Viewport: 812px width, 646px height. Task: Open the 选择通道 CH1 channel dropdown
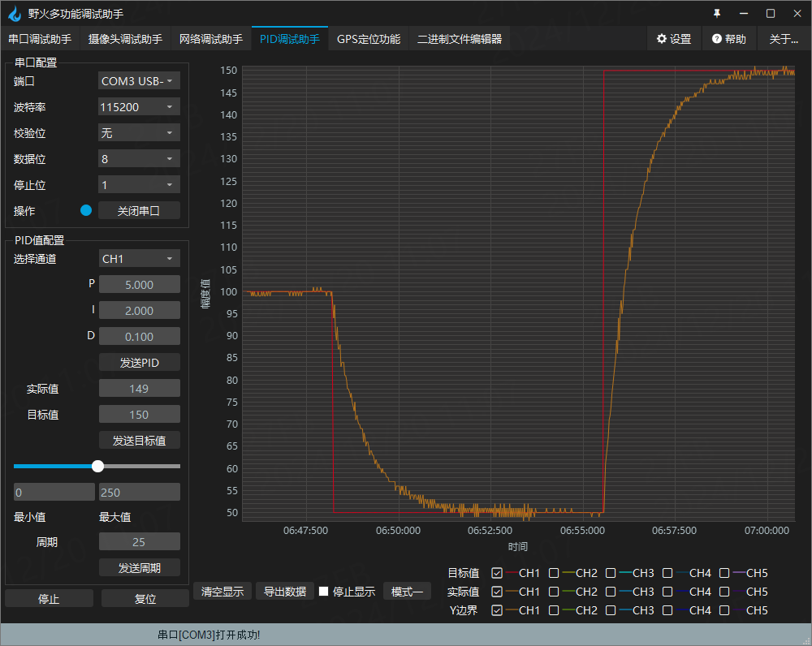click(139, 258)
